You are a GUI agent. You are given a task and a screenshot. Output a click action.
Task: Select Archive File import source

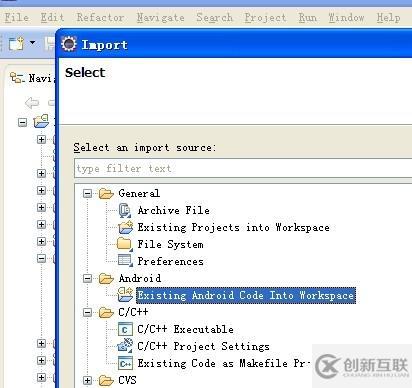tap(174, 210)
